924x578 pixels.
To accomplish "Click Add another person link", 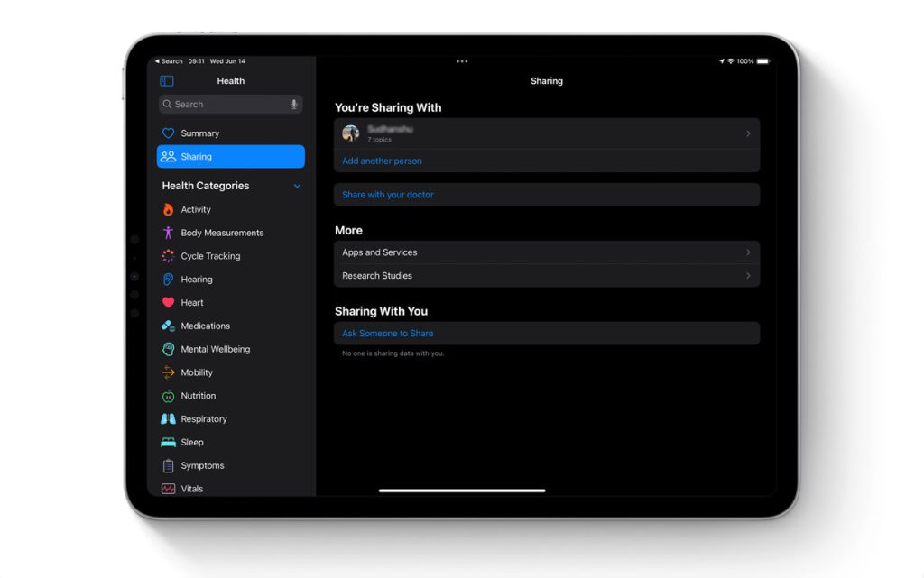I will [382, 161].
